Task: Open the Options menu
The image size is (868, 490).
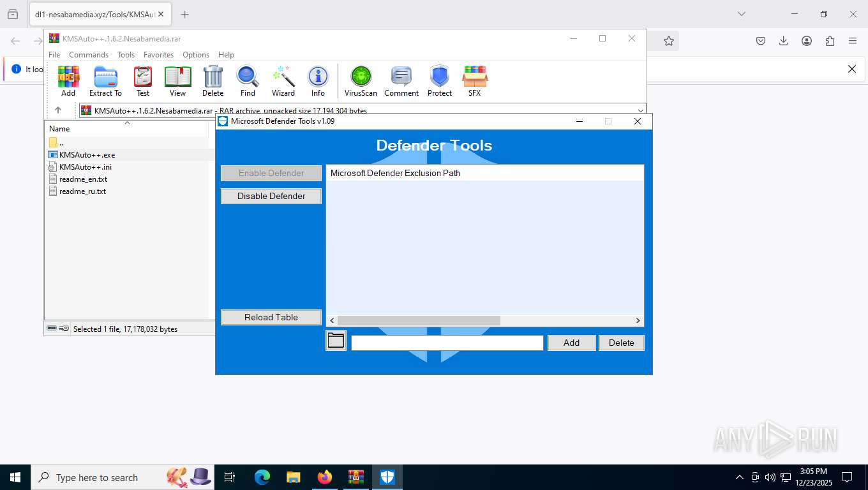Action: point(196,55)
